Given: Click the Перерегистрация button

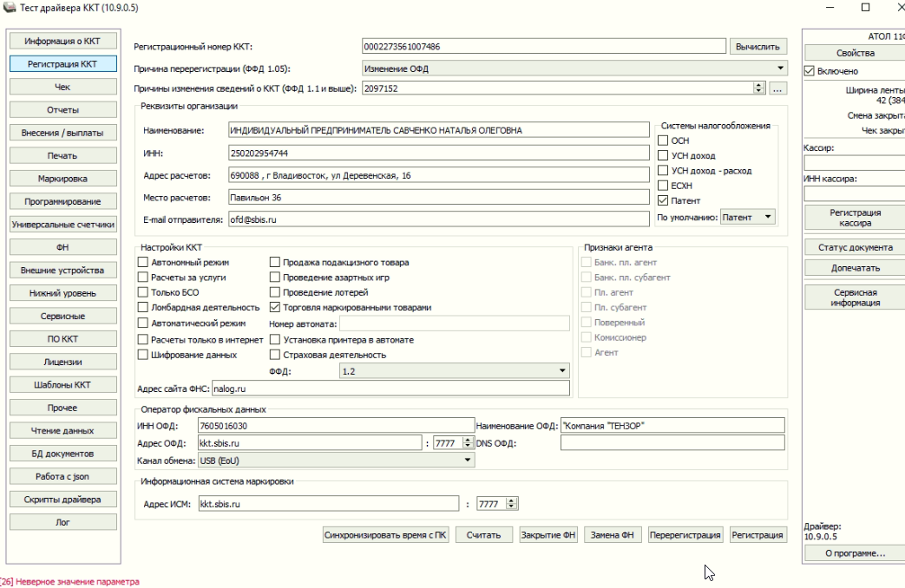Looking at the screenshot, I should (x=685, y=535).
